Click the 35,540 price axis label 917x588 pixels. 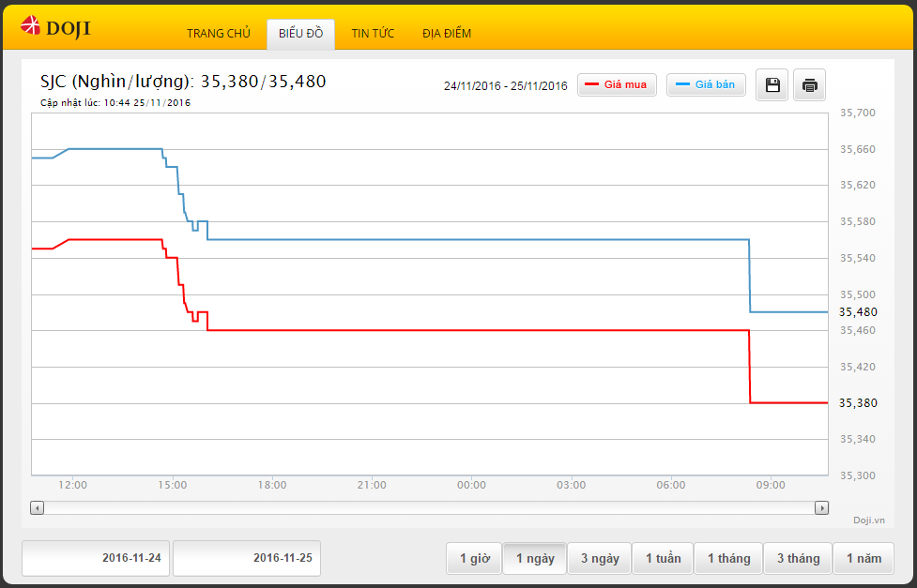(858, 258)
